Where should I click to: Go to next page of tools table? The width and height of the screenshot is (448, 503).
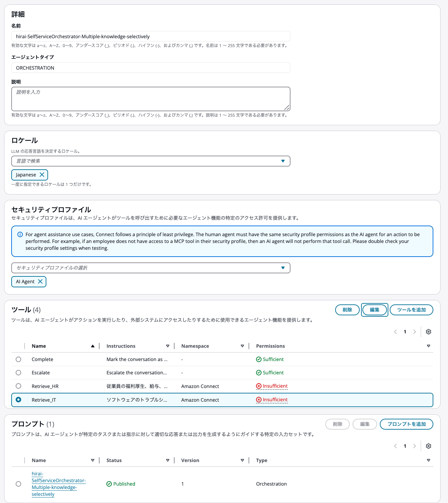(415, 332)
